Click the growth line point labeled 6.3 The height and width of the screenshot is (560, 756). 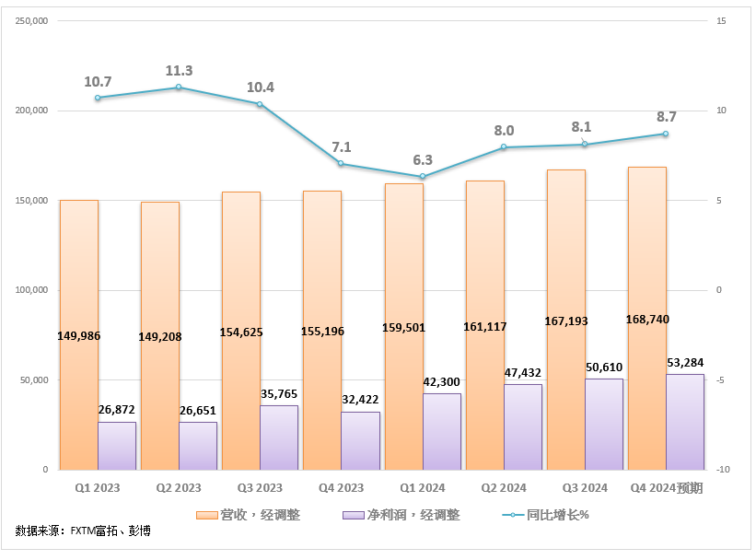click(x=422, y=177)
